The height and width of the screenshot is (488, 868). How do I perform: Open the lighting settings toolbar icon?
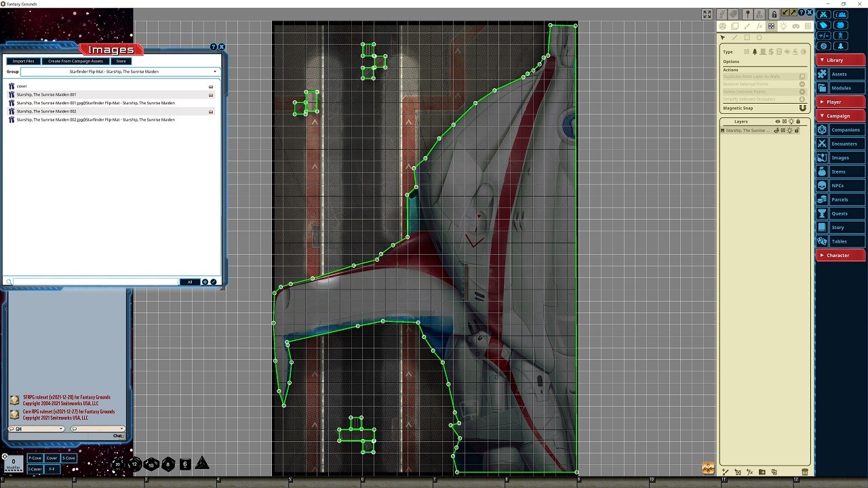[783, 26]
